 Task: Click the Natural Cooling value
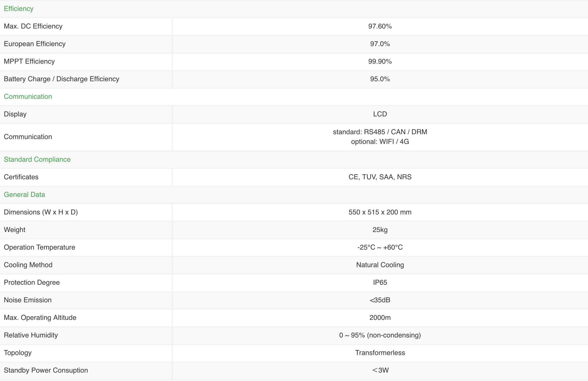tap(380, 265)
